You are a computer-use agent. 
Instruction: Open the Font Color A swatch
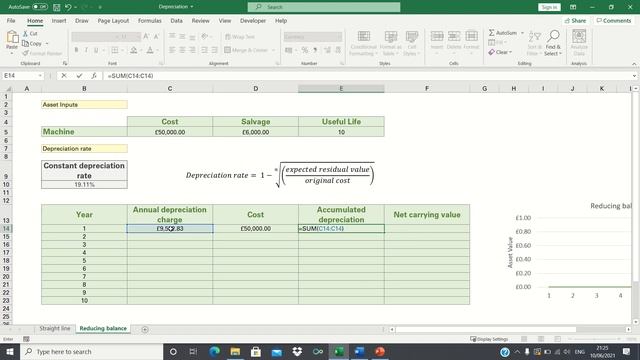150,50
